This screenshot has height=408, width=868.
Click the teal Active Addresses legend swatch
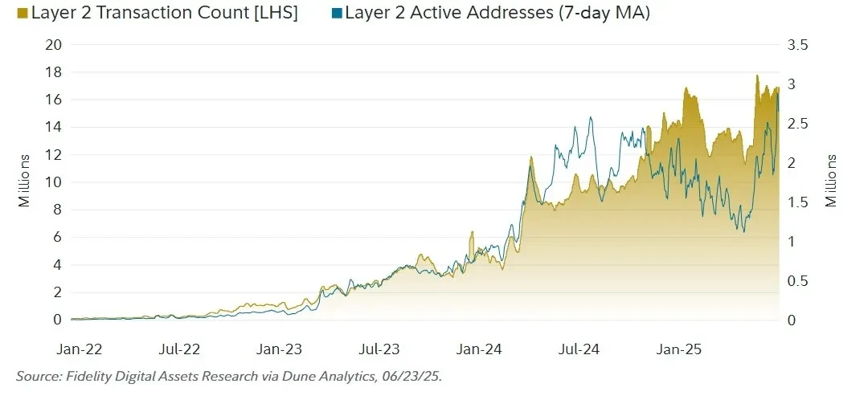click(337, 14)
